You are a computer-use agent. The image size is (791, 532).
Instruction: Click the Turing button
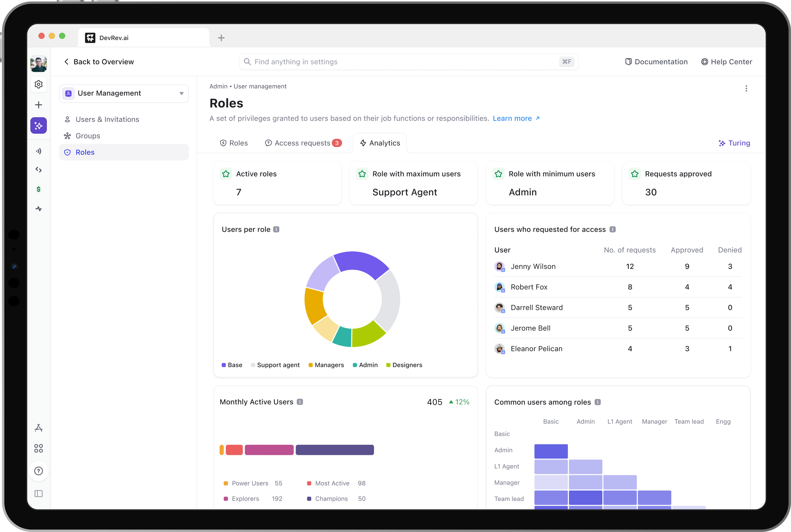click(734, 143)
